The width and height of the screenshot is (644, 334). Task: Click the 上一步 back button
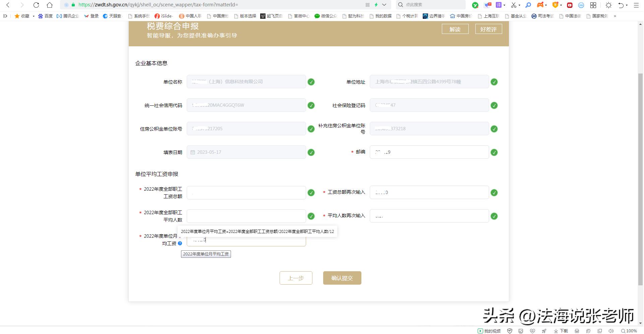click(x=296, y=278)
